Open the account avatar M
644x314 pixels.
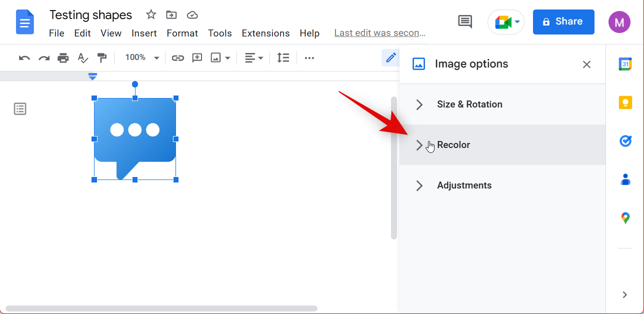click(x=619, y=22)
